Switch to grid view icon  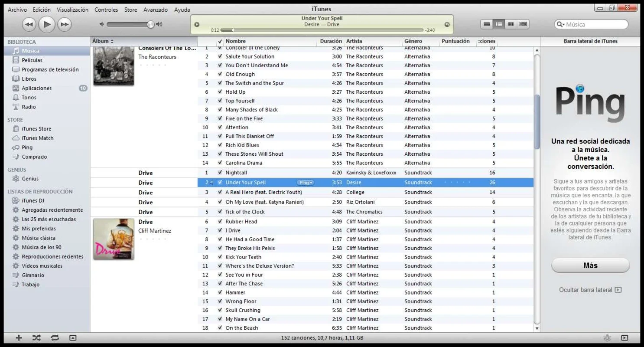[511, 24]
